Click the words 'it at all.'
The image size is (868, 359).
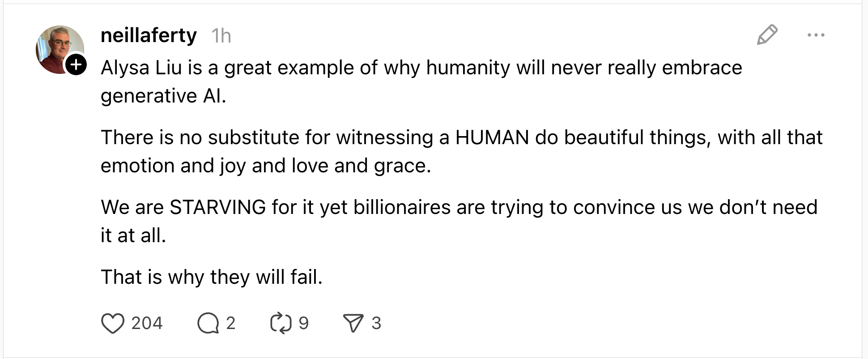coord(133,235)
